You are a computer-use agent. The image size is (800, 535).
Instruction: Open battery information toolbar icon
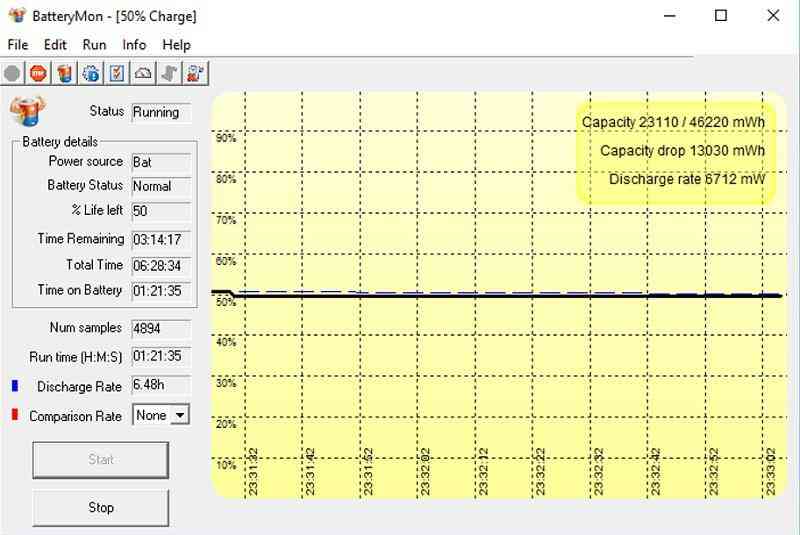point(65,73)
